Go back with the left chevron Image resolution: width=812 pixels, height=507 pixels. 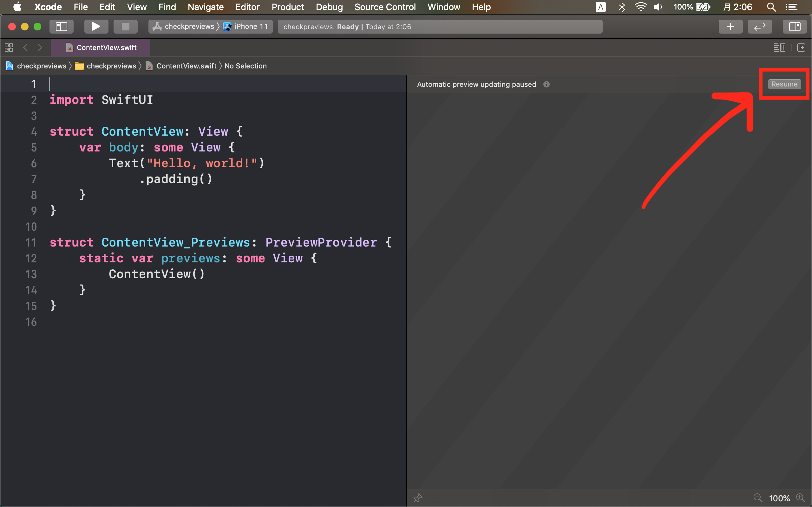(25, 48)
